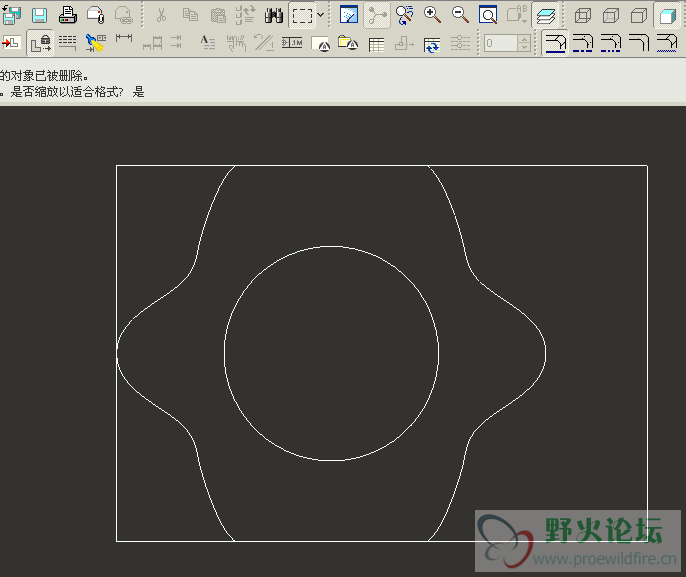This screenshot has height=577, width=686.
Task: Click the Update sheet table refresh icon
Action: [432, 43]
